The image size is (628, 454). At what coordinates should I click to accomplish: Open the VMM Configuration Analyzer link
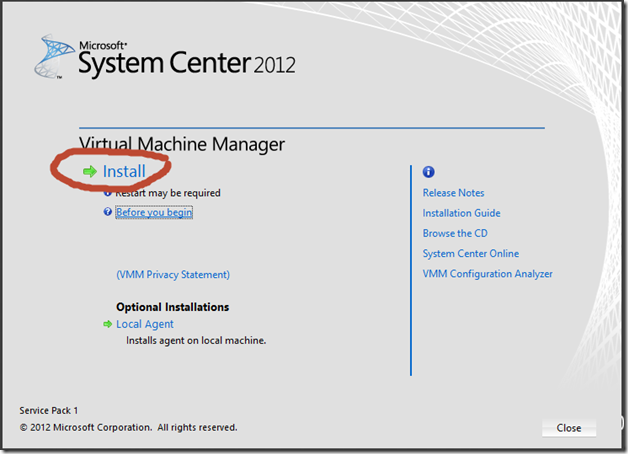click(487, 274)
